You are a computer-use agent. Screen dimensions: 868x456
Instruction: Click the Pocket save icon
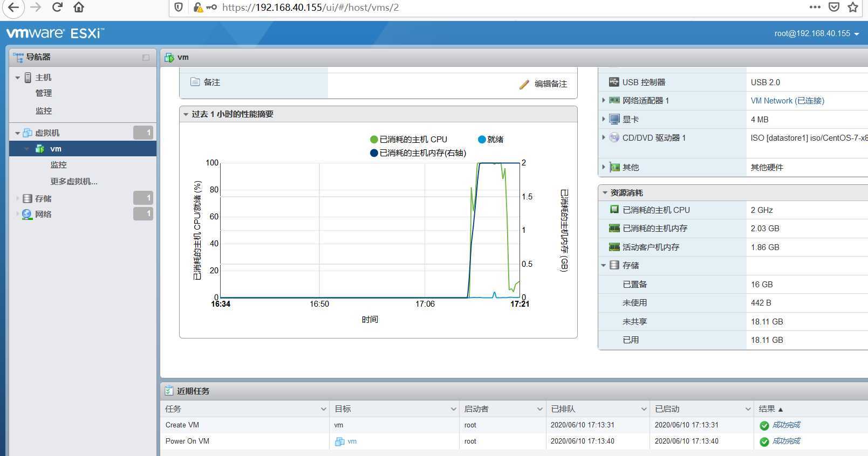tap(834, 7)
